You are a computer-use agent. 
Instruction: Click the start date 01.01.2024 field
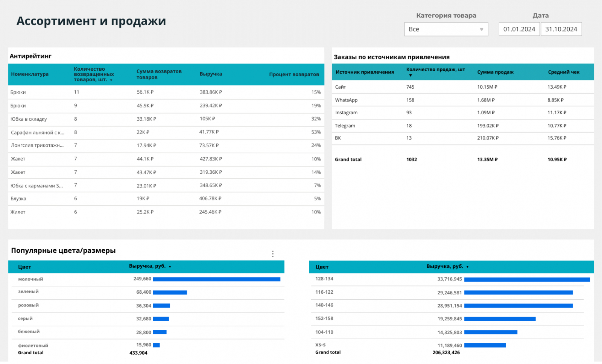point(519,29)
